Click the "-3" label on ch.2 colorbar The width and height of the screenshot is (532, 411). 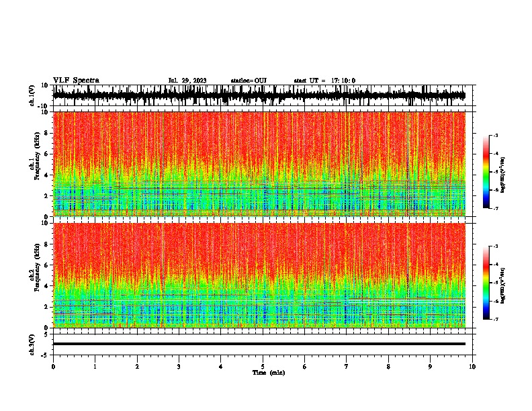(x=495, y=246)
